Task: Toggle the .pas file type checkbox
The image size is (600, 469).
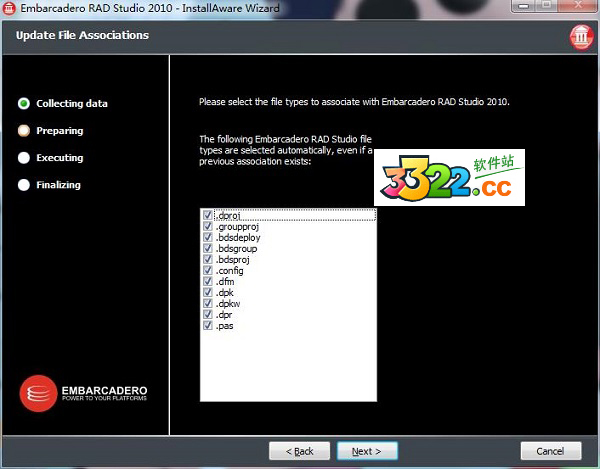Action: point(208,326)
